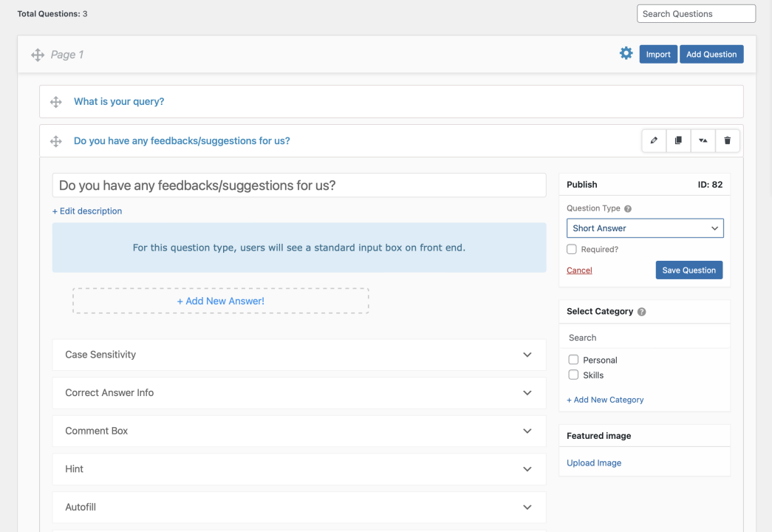Image resolution: width=772 pixels, height=532 pixels.
Task: Click the help icon beside Select Category
Action: pos(642,311)
